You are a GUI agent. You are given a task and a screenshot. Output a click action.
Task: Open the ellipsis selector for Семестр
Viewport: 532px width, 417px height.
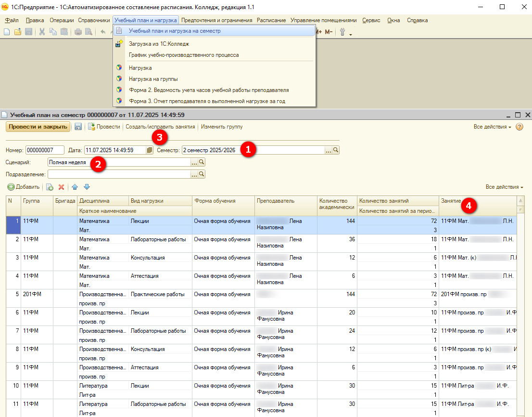pos(329,150)
